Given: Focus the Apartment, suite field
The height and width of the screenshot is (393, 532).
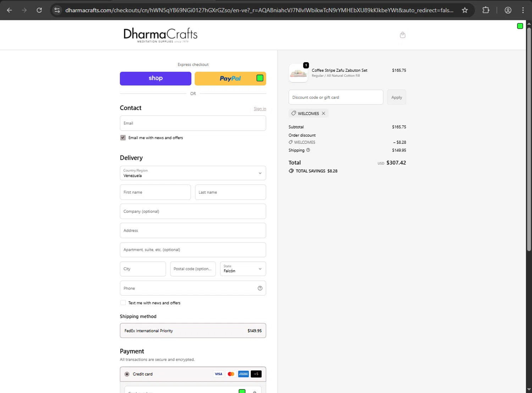Looking at the screenshot, I should coord(193,250).
